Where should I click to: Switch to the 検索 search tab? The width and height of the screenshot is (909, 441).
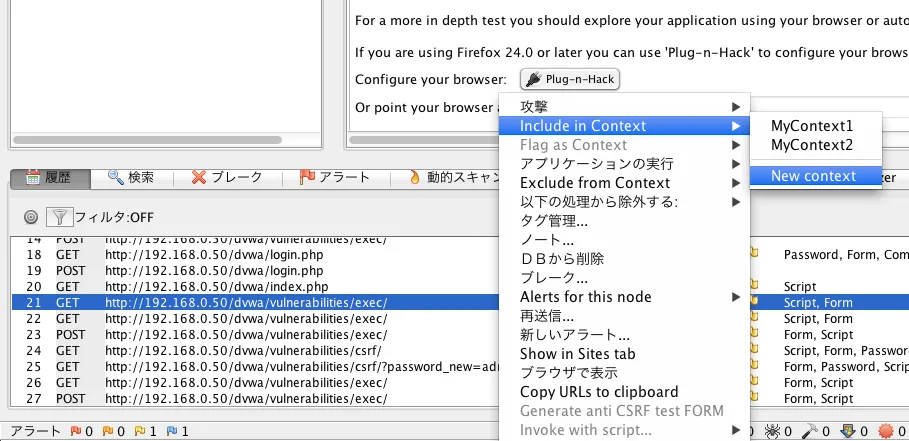coord(130,178)
